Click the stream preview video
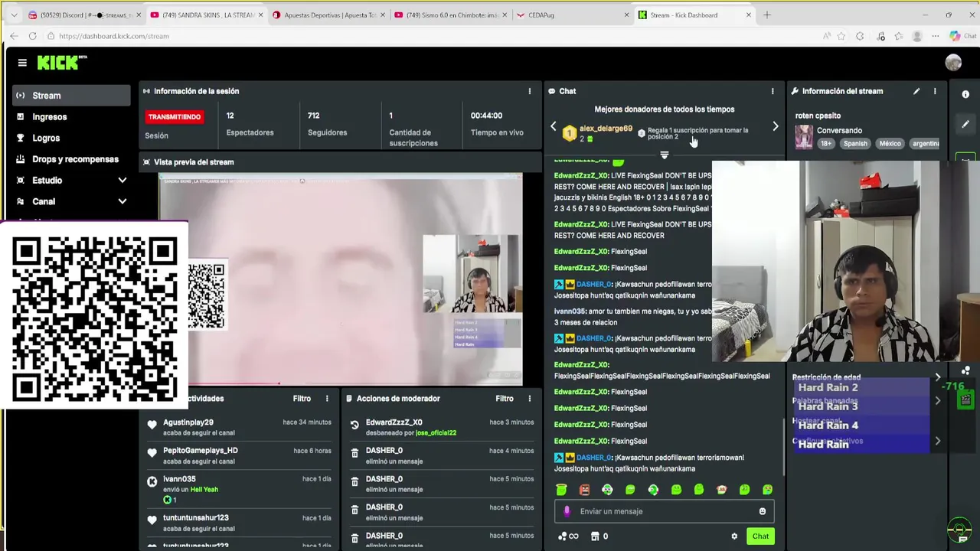This screenshot has height=551, width=980. point(341,279)
